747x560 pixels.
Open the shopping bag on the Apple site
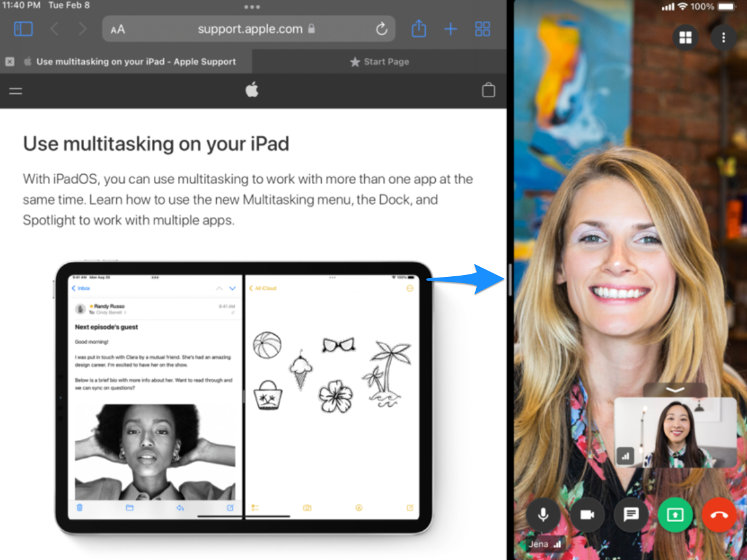489,90
